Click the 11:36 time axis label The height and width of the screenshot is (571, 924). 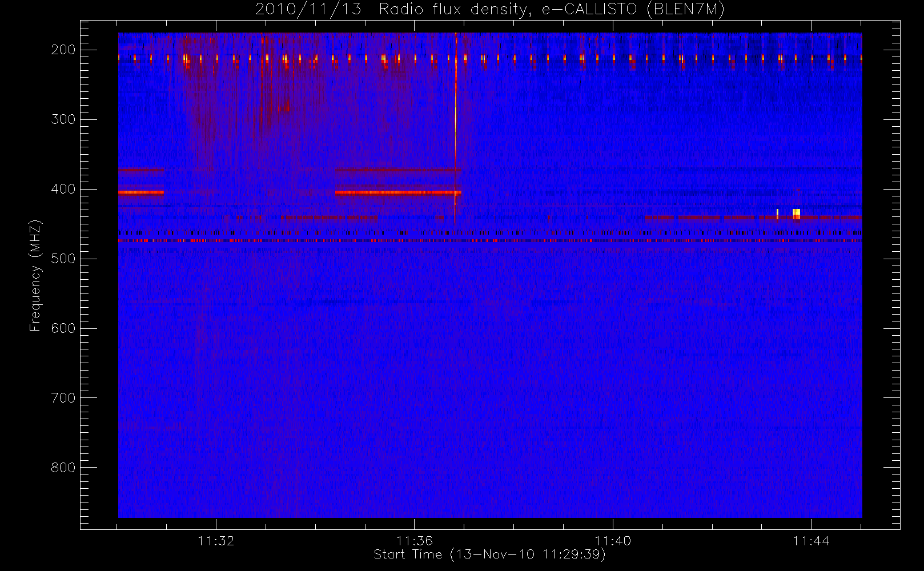[x=415, y=541]
